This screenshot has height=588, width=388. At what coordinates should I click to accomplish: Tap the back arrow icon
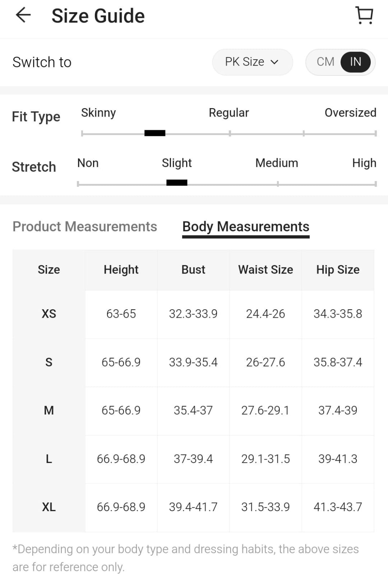[23, 15]
